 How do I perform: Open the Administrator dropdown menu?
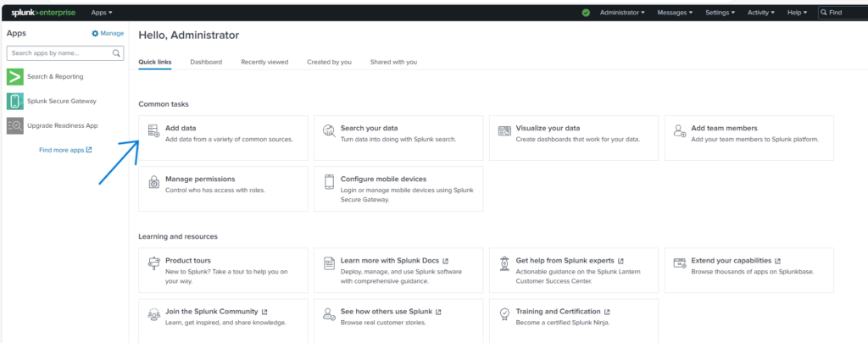pyautogui.click(x=622, y=13)
